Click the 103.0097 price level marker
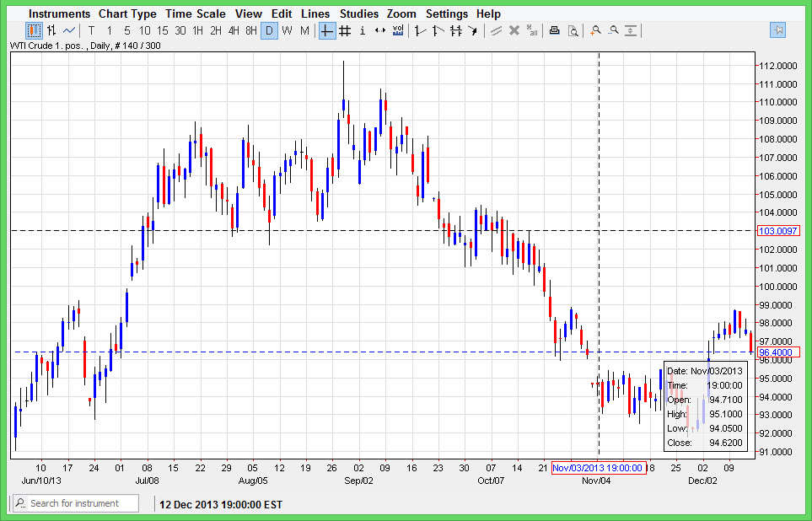The height and width of the screenshot is (521, 812). (778, 230)
